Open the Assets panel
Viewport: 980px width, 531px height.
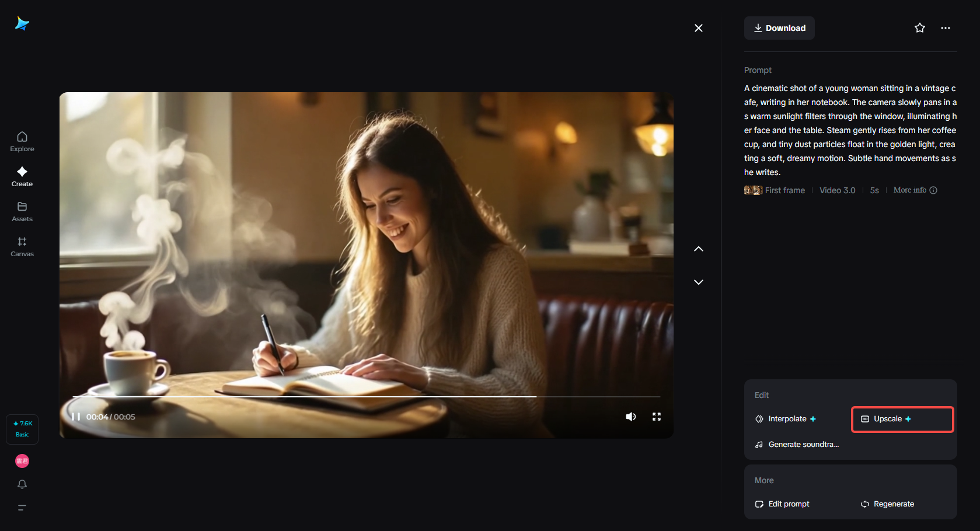point(22,211)
